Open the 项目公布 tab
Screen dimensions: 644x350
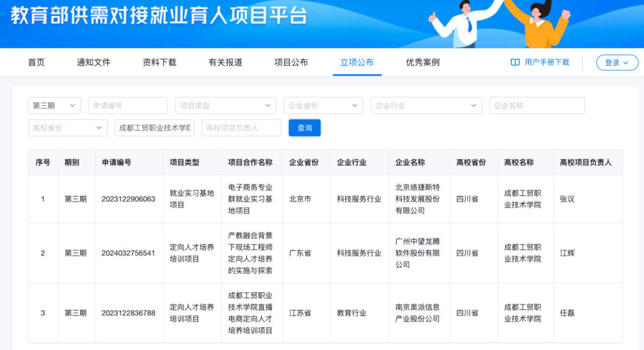pos(291,62)
